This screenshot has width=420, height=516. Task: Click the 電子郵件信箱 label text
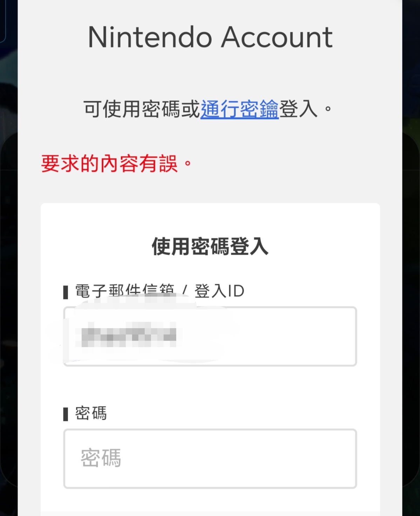[x=124, y=291]
